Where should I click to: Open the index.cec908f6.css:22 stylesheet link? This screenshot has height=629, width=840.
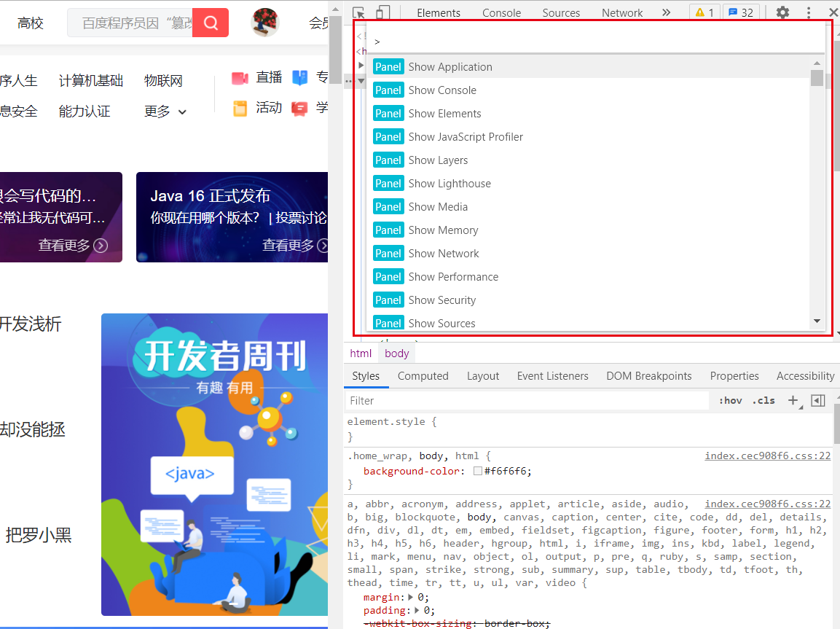click(767, 455)
